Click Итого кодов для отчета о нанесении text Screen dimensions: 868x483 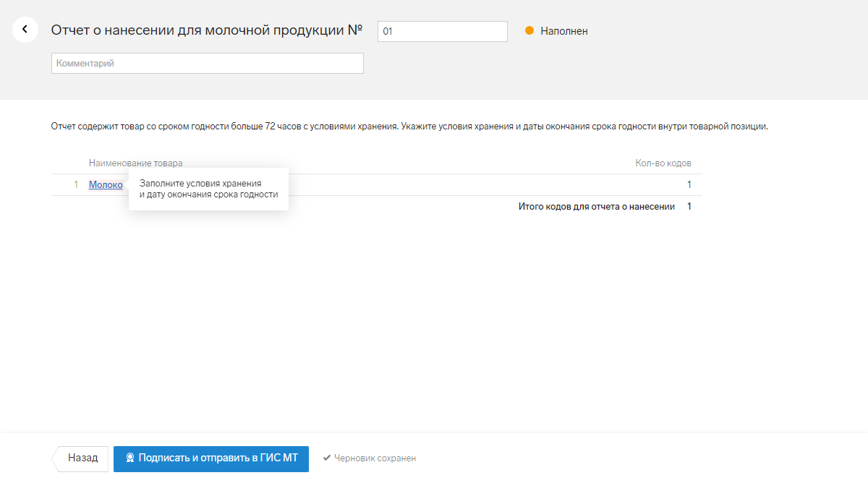tap(597, 207)
